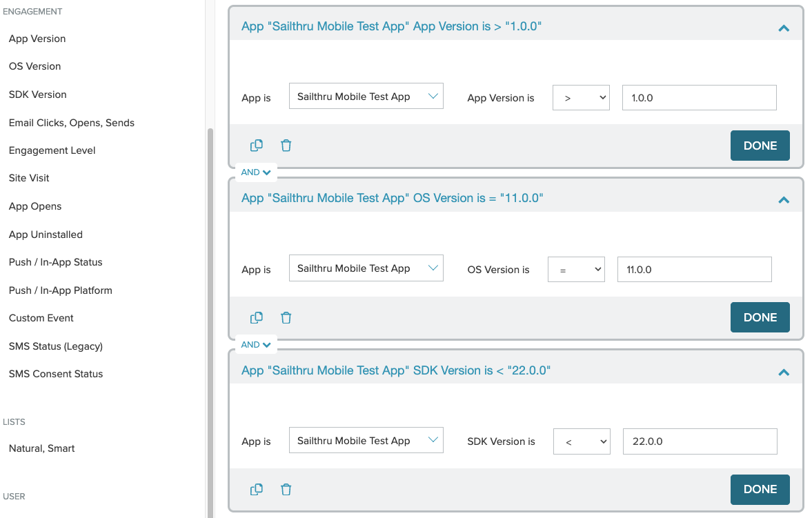Collapse the App Version criteria panel
The height and width of the screenshot is (518, 812).
click(x=783, y=28)
